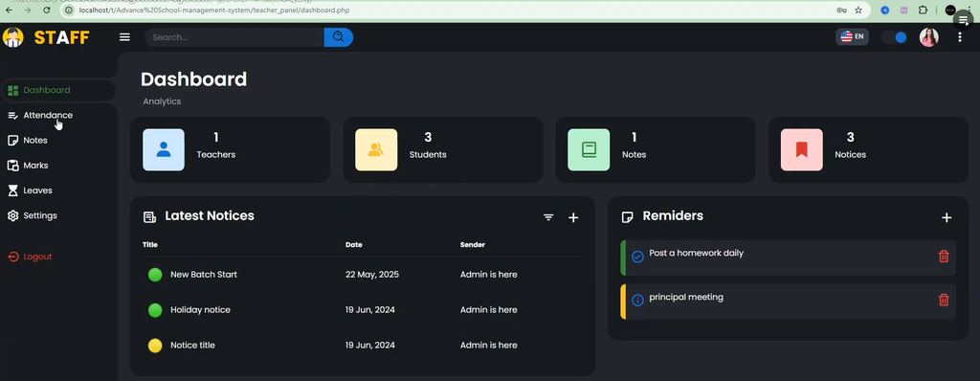Select 'Post a homework daily' reminder text
This screenshot has width=980, height=381.
click(697, 254)
